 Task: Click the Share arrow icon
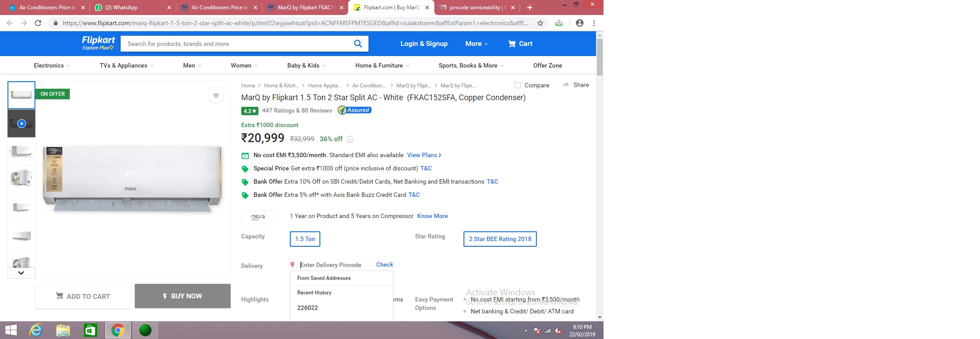566,85
